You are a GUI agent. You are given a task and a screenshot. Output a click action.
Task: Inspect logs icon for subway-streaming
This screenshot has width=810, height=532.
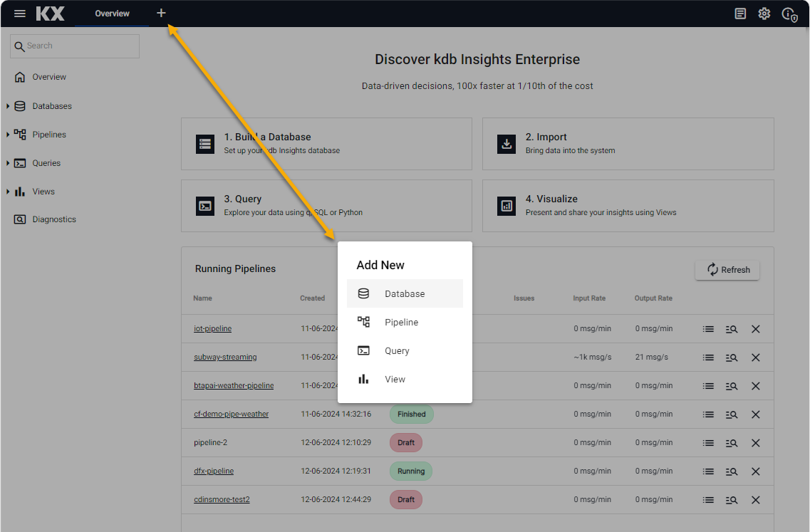(732, 358)
